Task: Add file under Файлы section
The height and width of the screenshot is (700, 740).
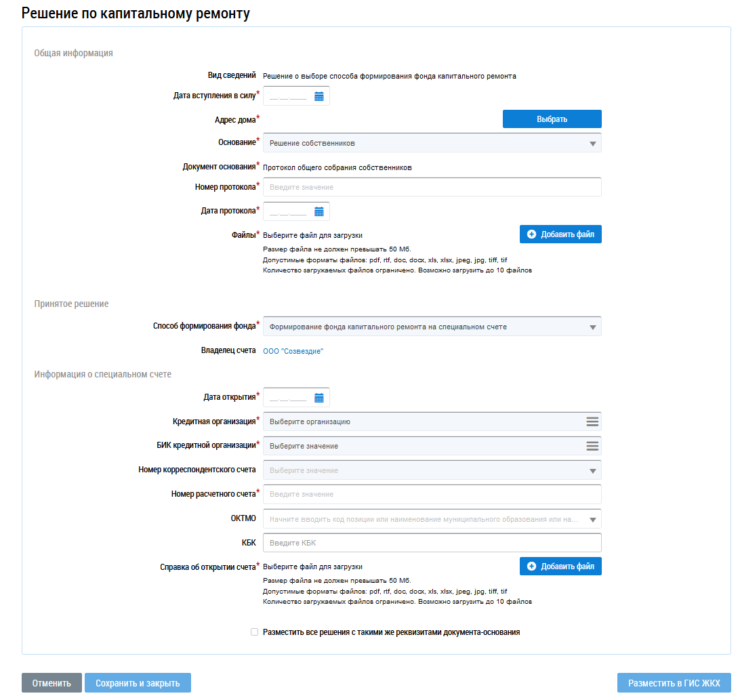Action: pyautogui.click(x=560, y=234)
